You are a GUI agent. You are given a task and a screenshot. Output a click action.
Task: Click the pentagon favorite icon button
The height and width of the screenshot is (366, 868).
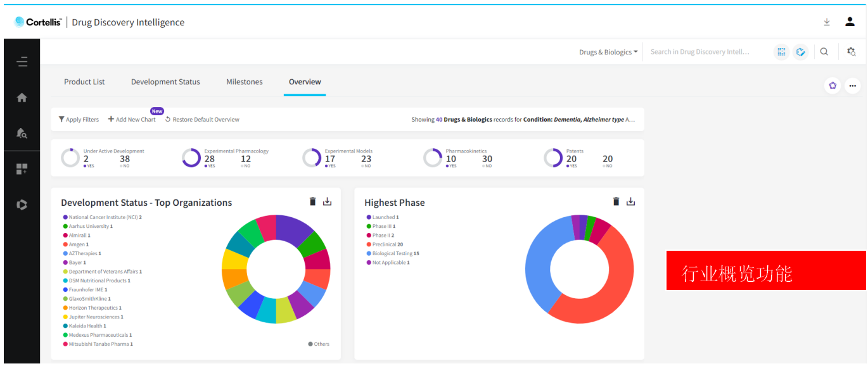click(x=833, y=85)
